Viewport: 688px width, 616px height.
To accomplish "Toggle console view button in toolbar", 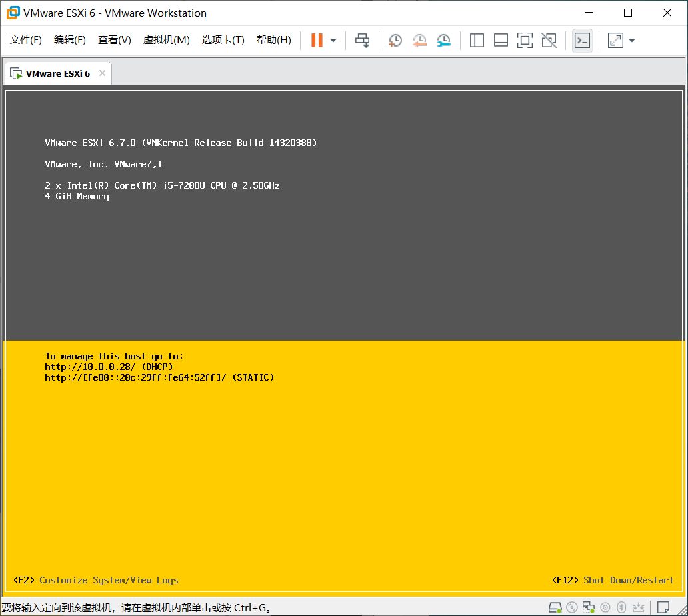I will coord(582,41).
